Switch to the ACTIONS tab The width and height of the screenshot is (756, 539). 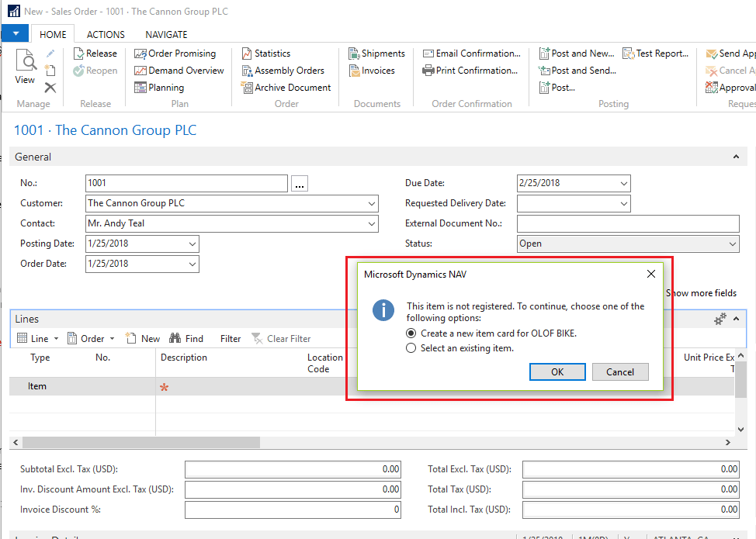tap(106, 35)
